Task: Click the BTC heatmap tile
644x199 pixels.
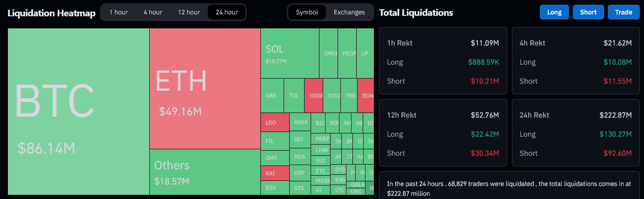Action: click(x=79, y=112)
